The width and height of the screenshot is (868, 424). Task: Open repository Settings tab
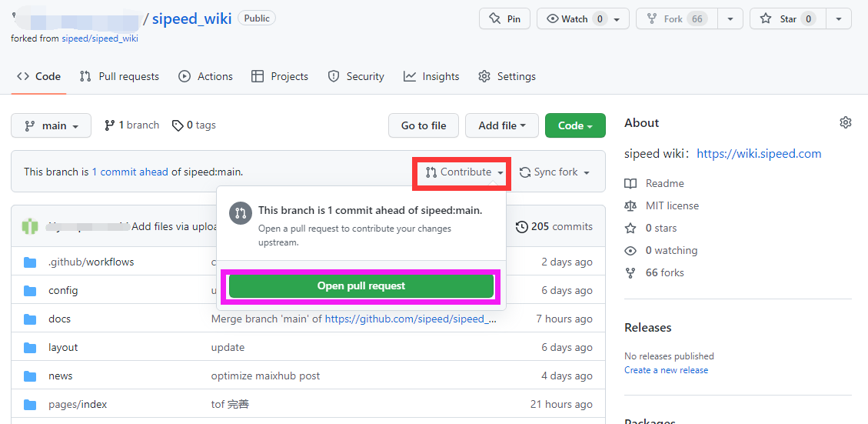point(507,76)
